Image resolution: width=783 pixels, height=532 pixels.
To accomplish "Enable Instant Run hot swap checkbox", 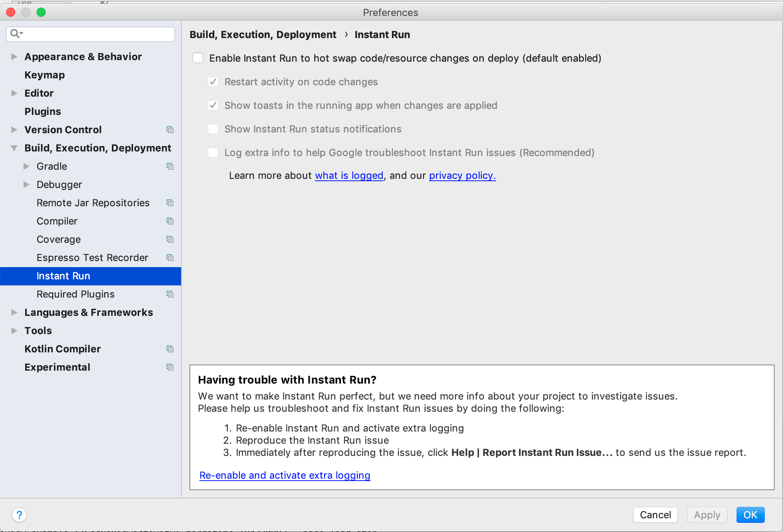I will pyautogui.click(x=198, y=58).
